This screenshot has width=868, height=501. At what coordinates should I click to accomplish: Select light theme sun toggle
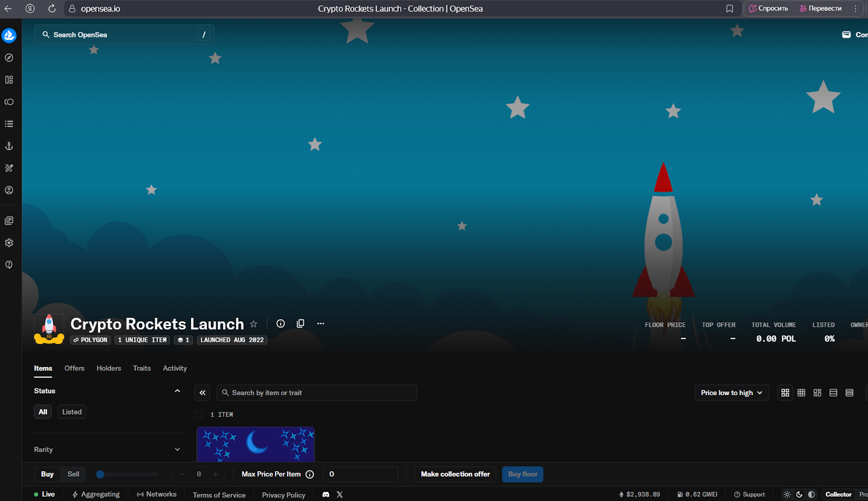pos(787,494)
